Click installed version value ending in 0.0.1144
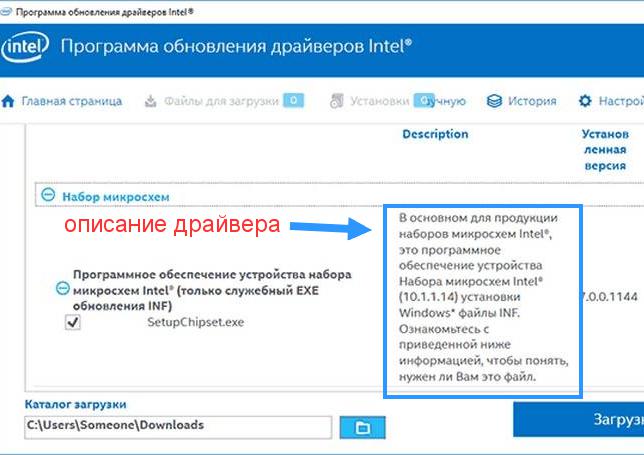The height and width of the screenshot is (455, 644). tap(610, 296)
